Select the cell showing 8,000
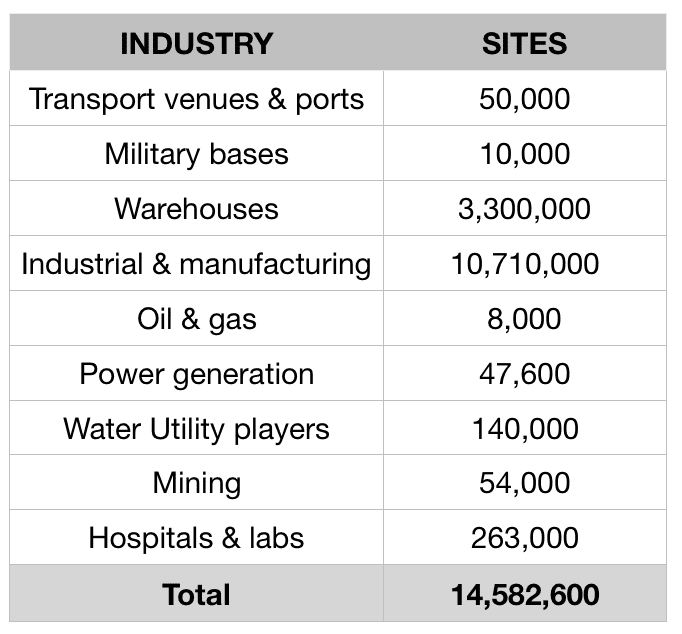This screenshot has width=682, height=634. [x=524, y=319]
